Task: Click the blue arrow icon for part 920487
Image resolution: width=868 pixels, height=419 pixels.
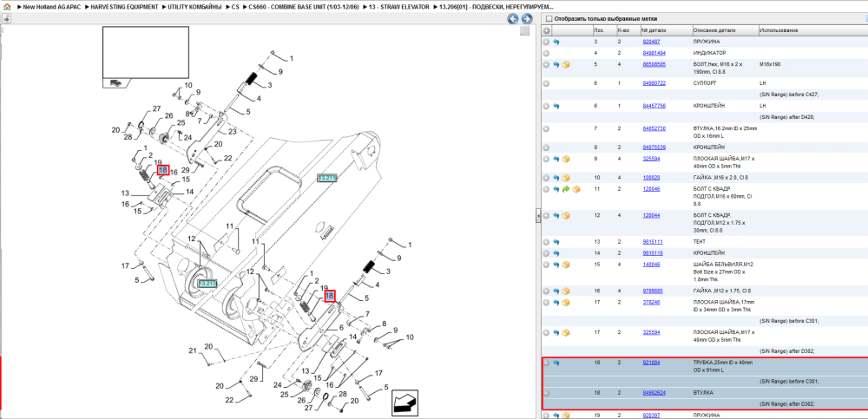Action: pos(556,42)
